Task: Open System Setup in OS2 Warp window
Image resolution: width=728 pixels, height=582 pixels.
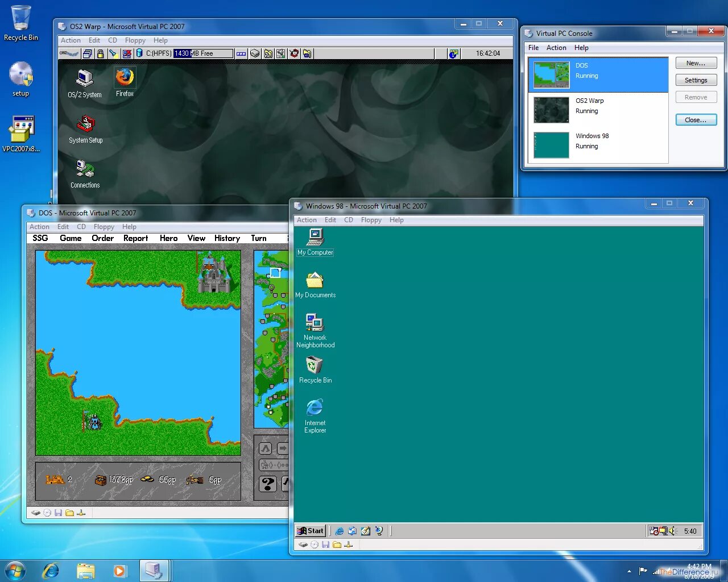Action: [85, 129]
